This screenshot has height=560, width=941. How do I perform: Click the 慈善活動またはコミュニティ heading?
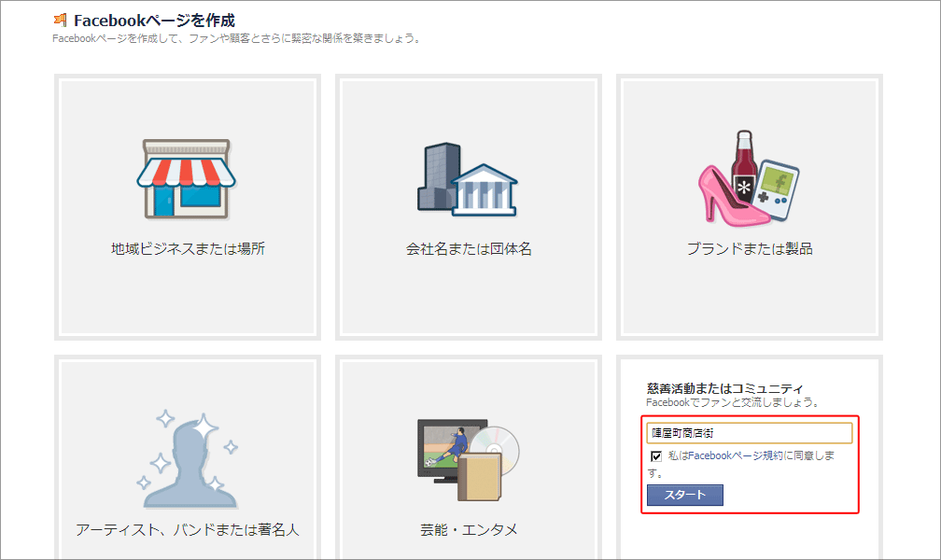[x=724, y=388]
